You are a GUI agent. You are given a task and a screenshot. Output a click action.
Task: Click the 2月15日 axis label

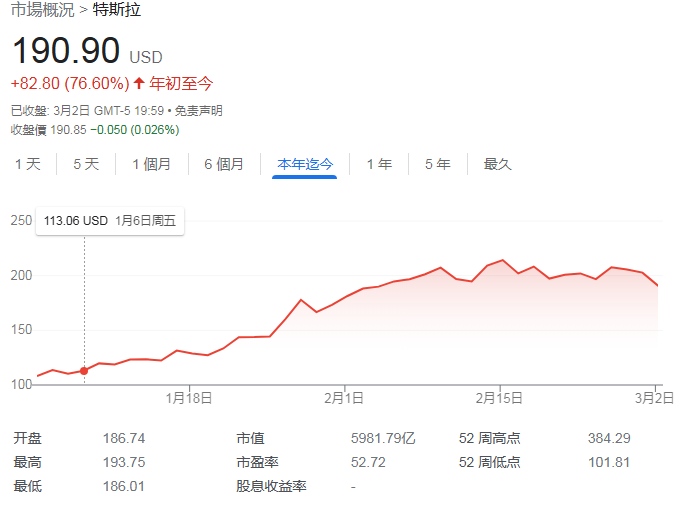499,398
